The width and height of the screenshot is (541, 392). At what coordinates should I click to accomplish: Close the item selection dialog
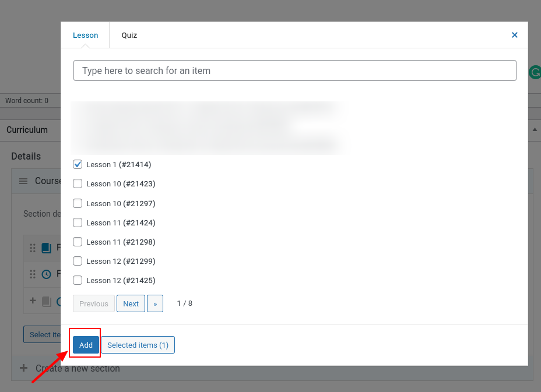[x=514, y=35]
